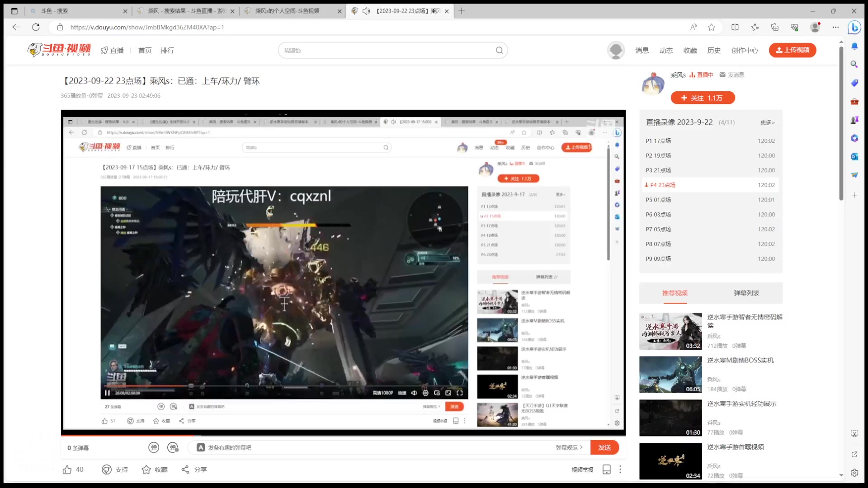
Task: Open browser settings and more menu
Action: (x=835, y=27)
